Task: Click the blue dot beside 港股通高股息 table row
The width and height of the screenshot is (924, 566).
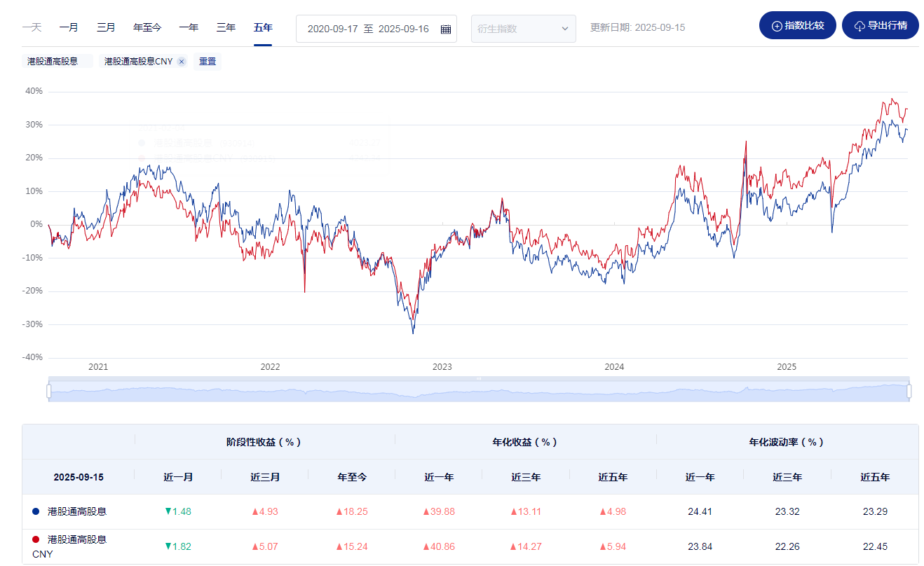Action: point(36,511)
